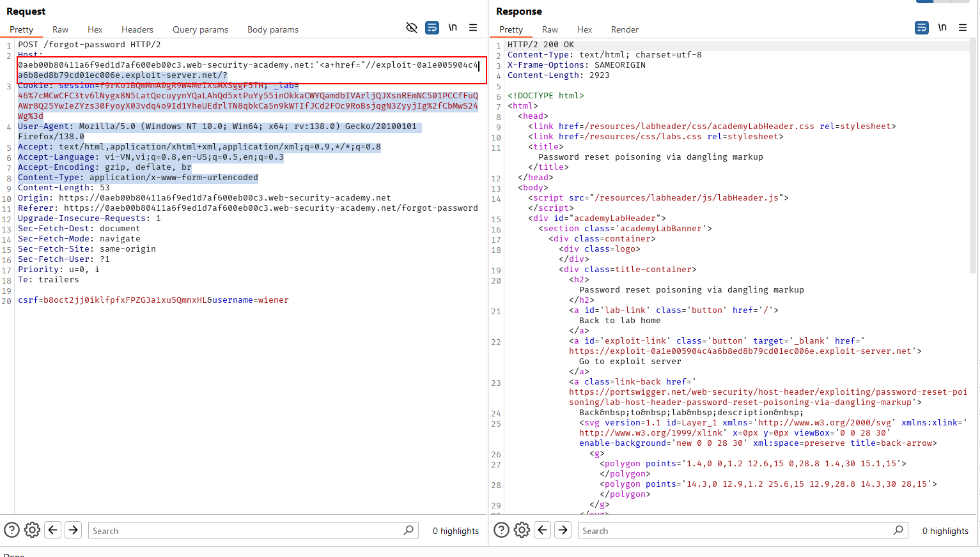Click 'Upgrade-Insecure-Requests: 1' line
980x557 pixels.
click(89, 218)
